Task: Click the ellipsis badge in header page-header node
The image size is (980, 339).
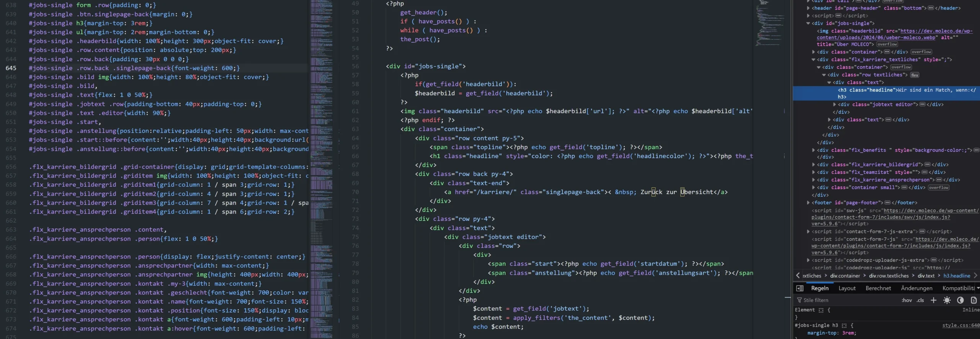Action: click(x=931, y=8)
